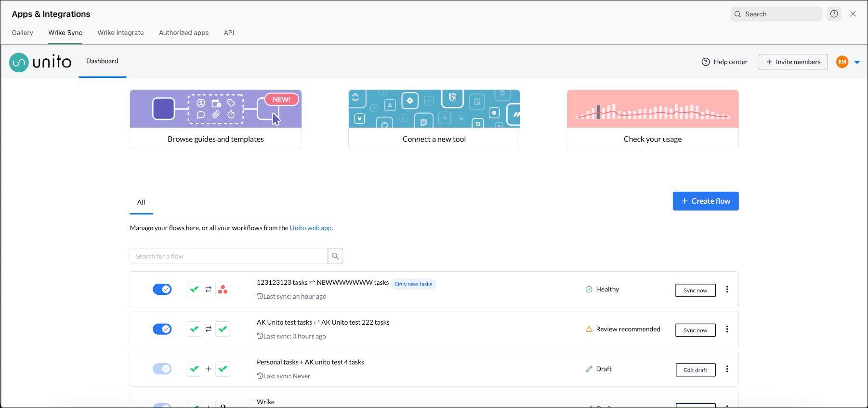Click the Create flow button
The image size is (868, 408).
[705, 201]
